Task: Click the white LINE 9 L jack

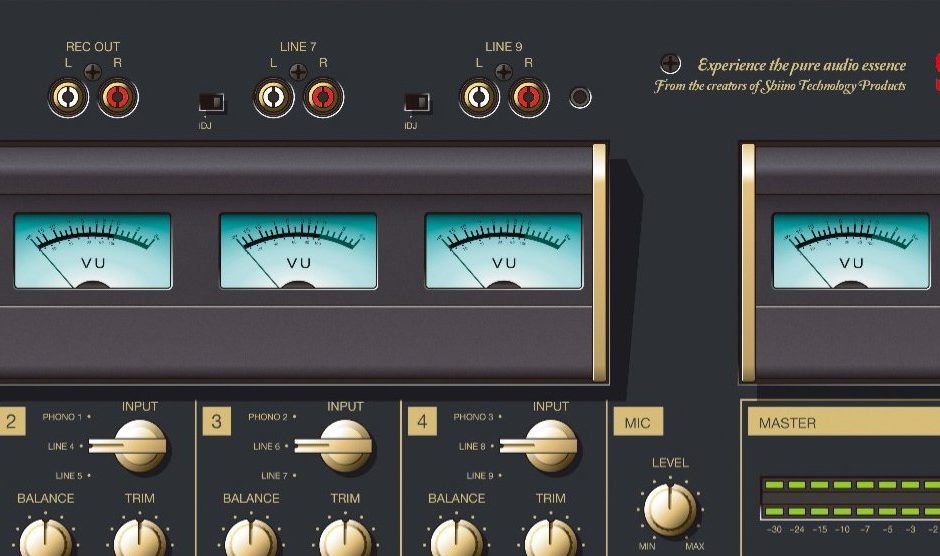Action: point(479,98)
